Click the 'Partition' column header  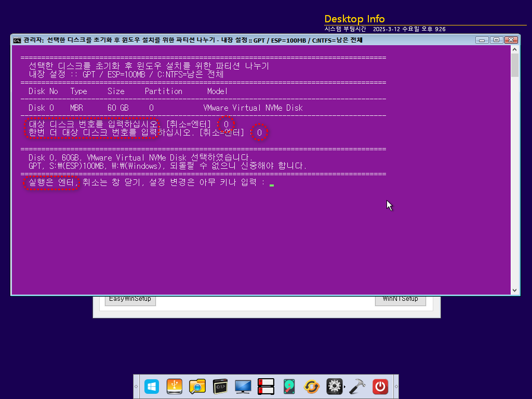164,91
